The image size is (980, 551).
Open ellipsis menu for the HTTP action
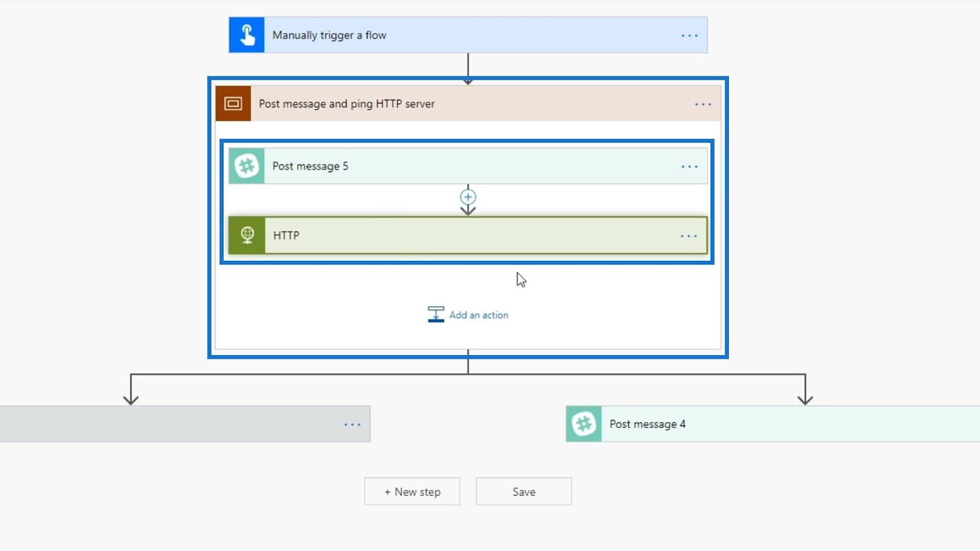coord(689,236)
